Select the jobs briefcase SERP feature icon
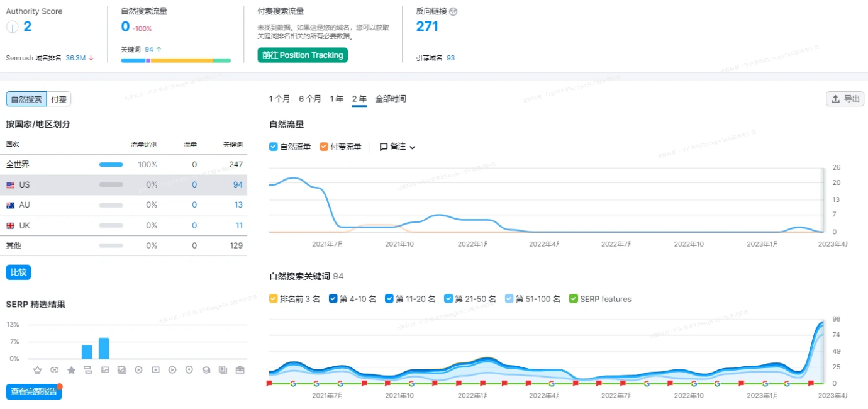Image resolution: width=868 pixels, height=409 pixels. click(240, 370)
